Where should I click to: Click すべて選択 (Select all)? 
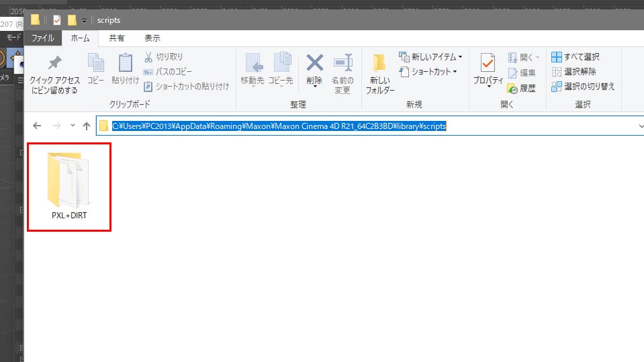click(x=575, y=56)
